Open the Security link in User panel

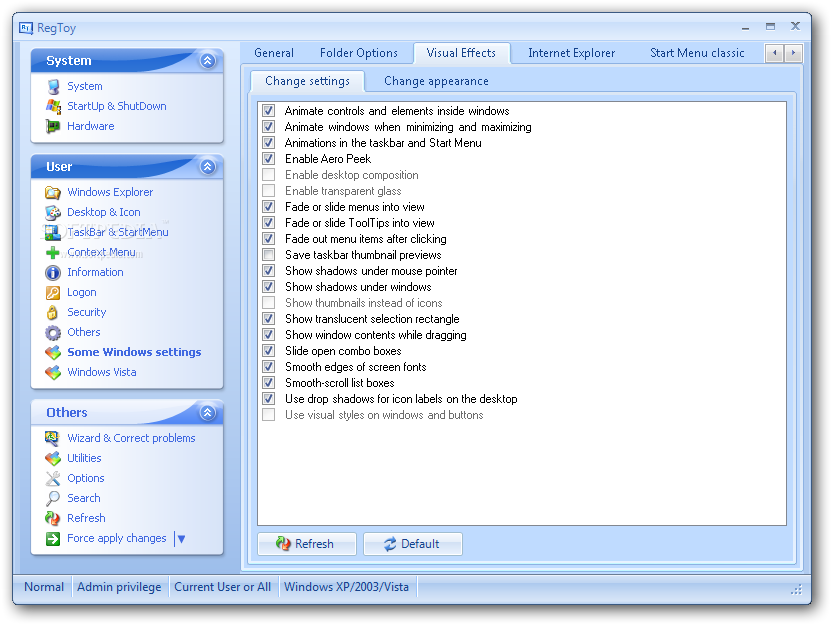click(x=86, y=312)
